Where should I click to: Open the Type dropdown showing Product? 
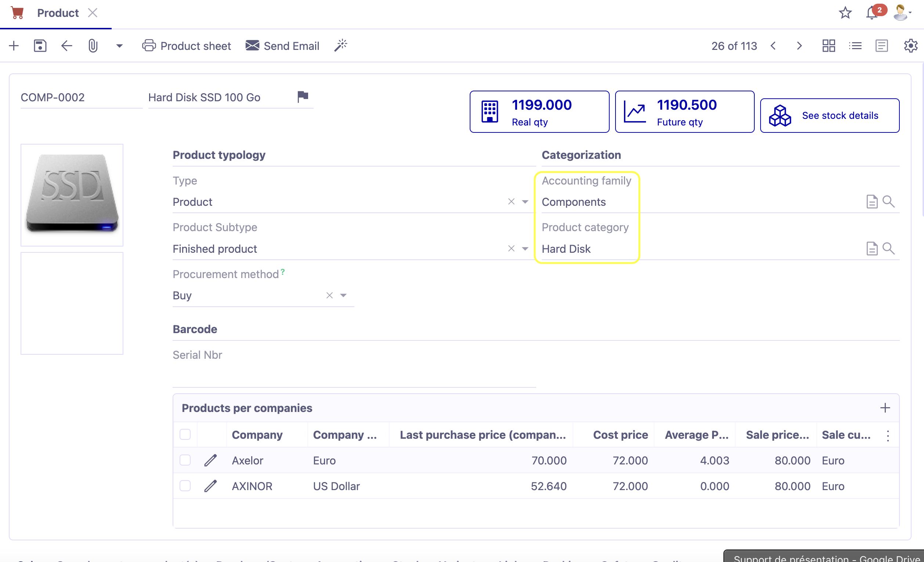525,201
